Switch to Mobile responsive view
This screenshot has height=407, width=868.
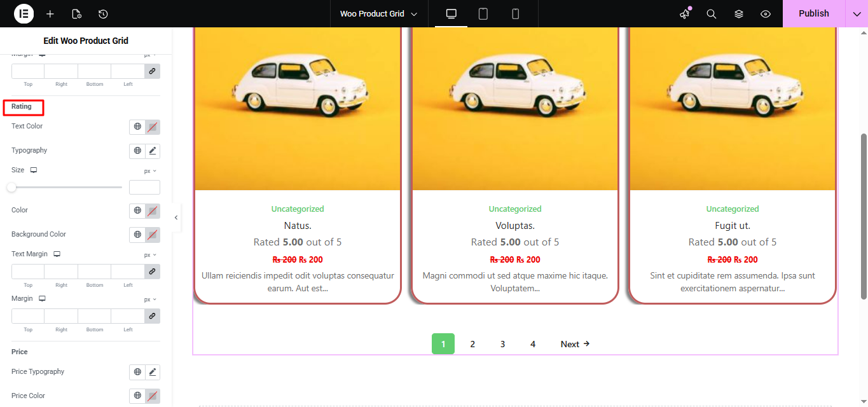click(516, 14)
